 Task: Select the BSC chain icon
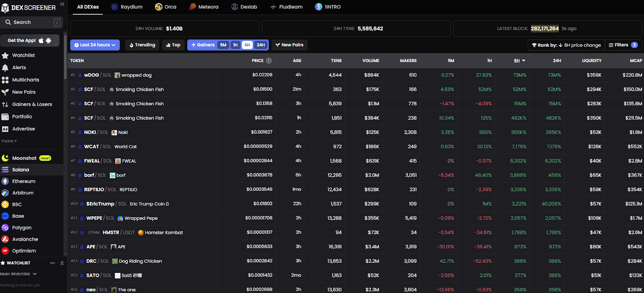click(x=5, y=205)
